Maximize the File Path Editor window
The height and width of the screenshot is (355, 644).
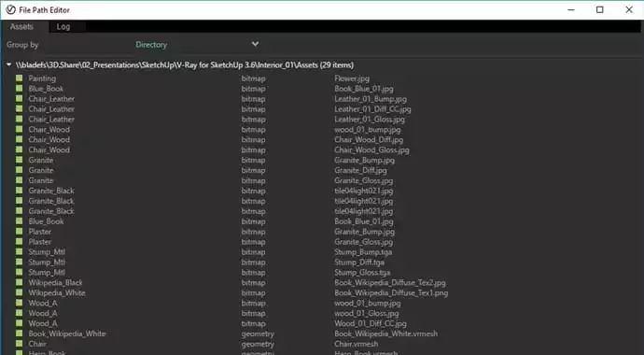tap(599, 9)
